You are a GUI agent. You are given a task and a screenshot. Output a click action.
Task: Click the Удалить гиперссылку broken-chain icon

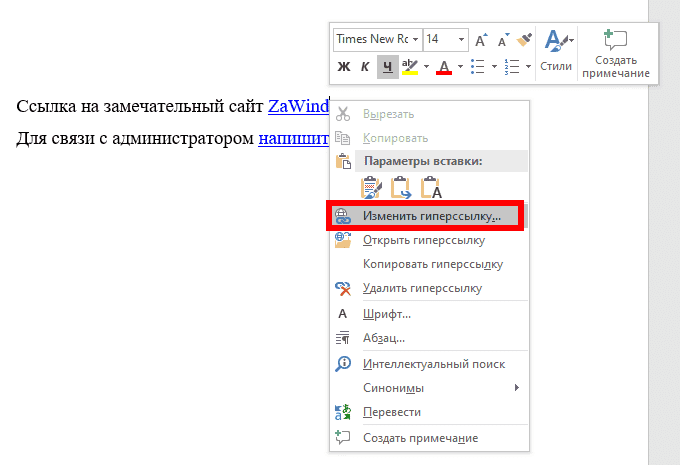click(343, 288)
